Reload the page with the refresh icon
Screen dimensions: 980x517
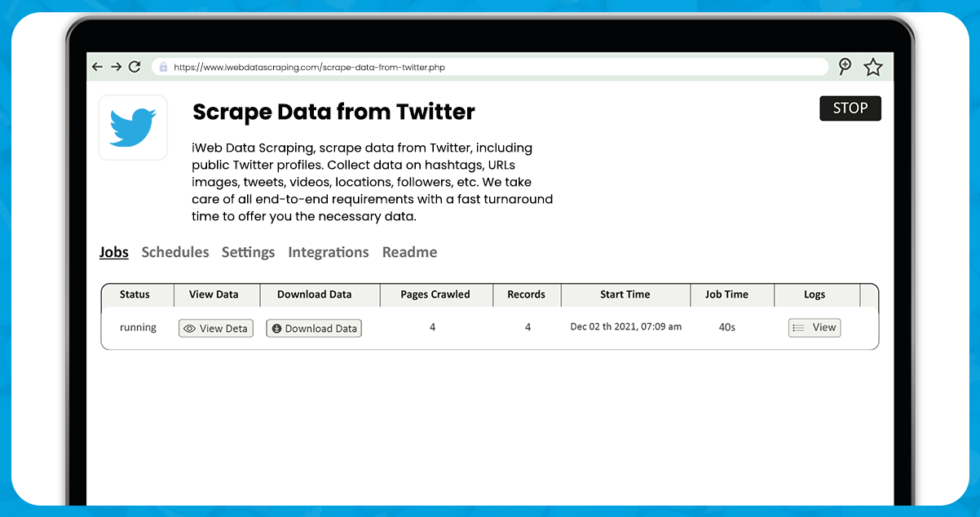[x=135, y=67]
